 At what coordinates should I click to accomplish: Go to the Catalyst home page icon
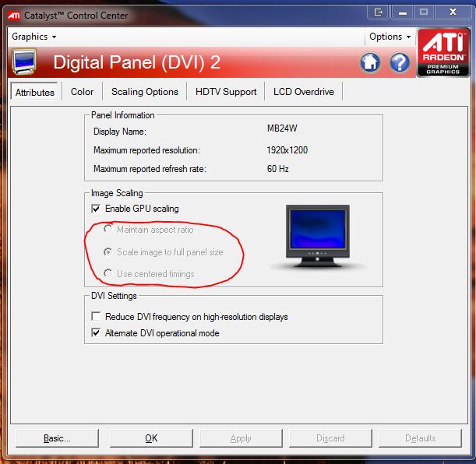coord(370,62)
